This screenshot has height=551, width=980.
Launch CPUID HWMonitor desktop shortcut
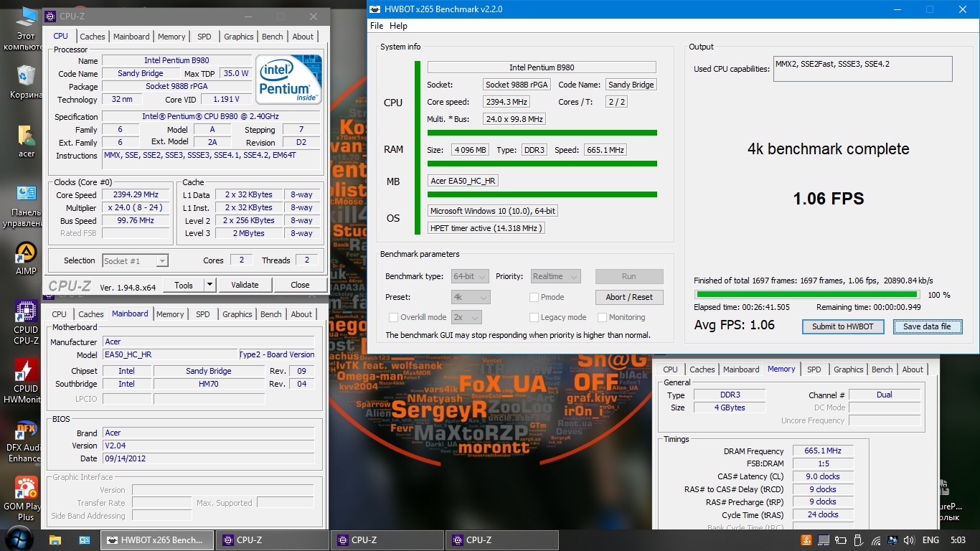[26, 382]
